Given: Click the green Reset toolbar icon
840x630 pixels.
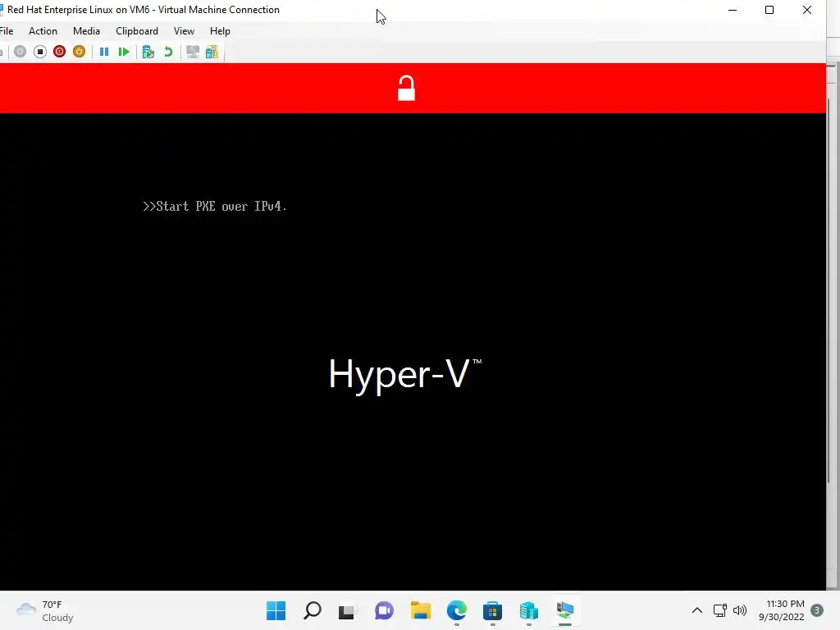Looking at the screenshot, I should point(124,52).
